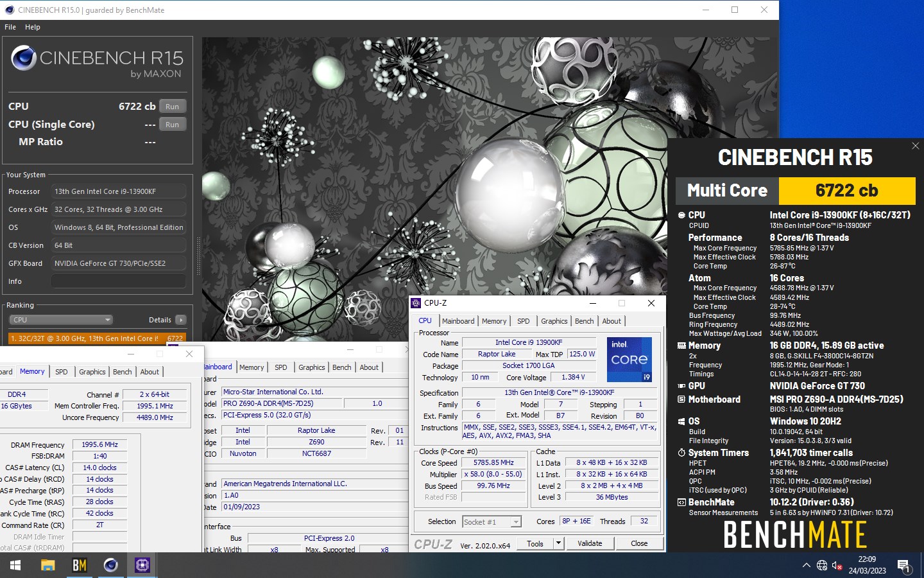Image resolution: width=924 pixels, height=578 pixels.
Task: Select SPD tab in middle CPU-Z window
Action: tap(281, 367)
